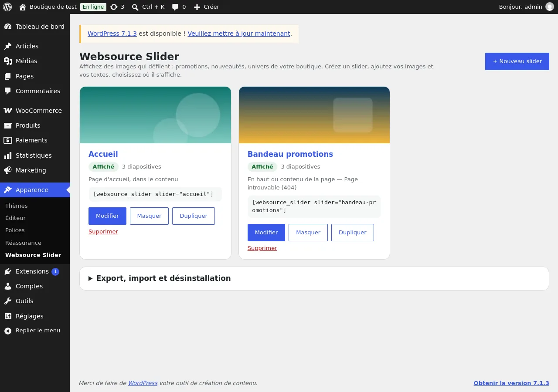Delete the Accueil slider via Supprimer
The height and width of the screenshot is (392, 558).
(x=103, y=232)
